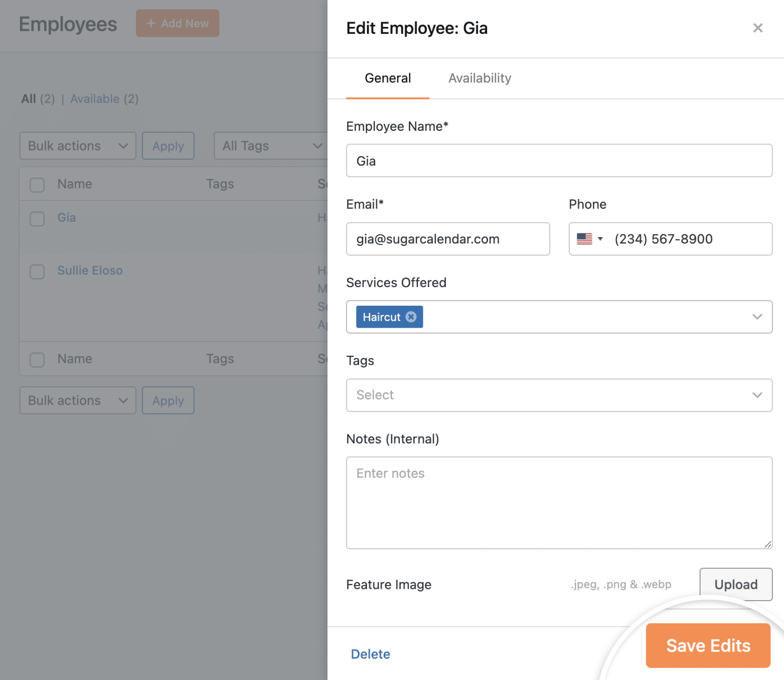Click the Add New employee button
Screen dimensions: 784x680
point(177,23)
